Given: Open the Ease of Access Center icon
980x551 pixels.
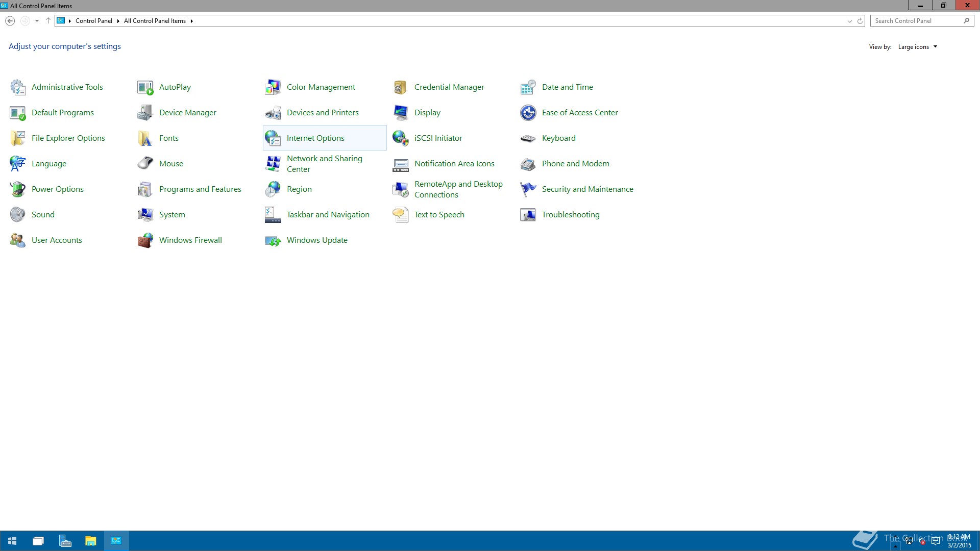Looking at the screenshot, I should pos(528,113).
